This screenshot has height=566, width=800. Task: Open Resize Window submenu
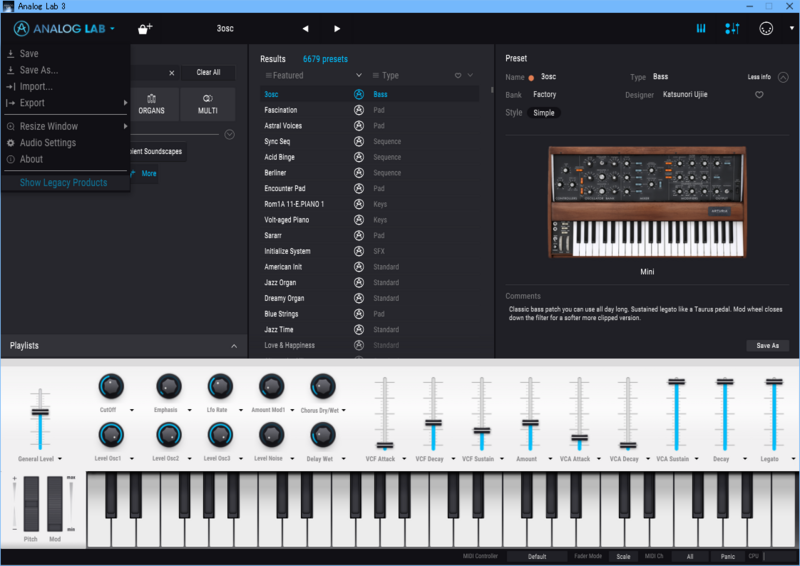coord(66,126)
